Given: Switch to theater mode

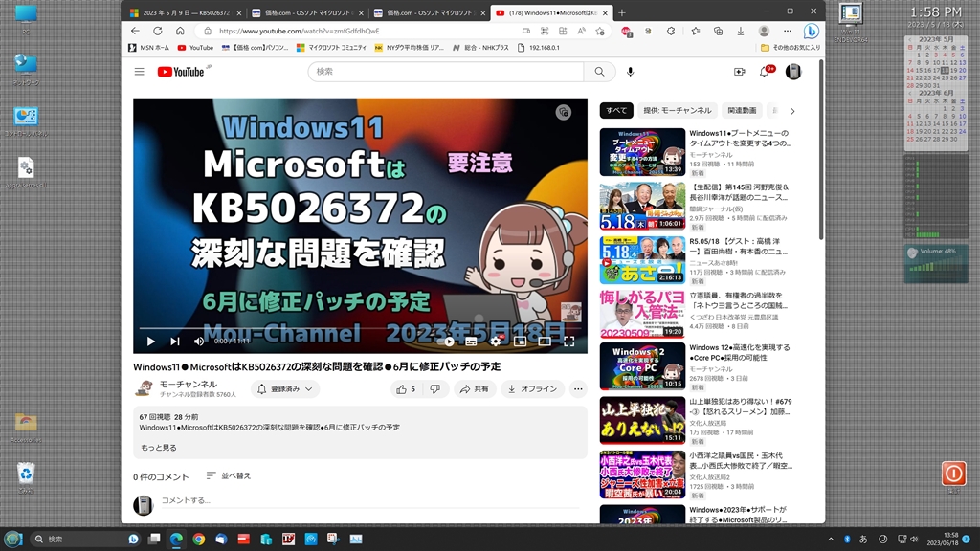Looking at the screenshot, I should coord(545,342).
